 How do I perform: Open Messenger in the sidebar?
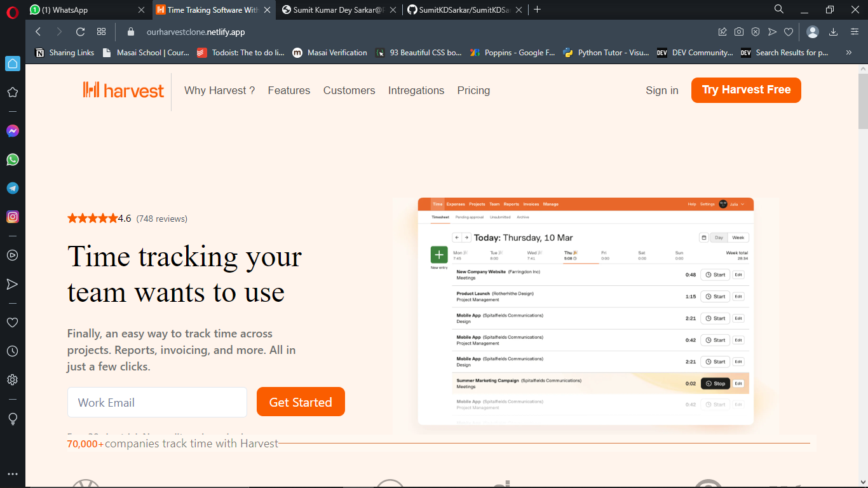12,131
